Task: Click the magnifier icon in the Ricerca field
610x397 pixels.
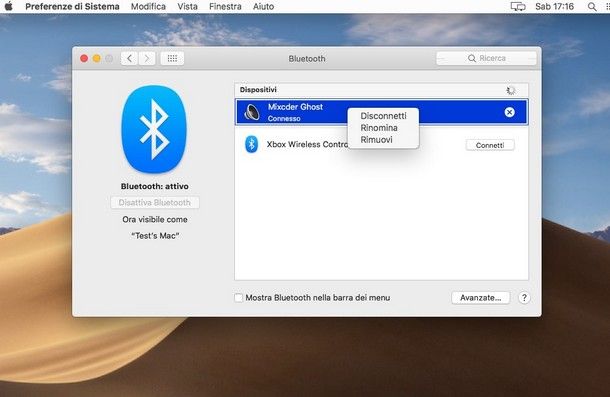Action: [472, 58]
